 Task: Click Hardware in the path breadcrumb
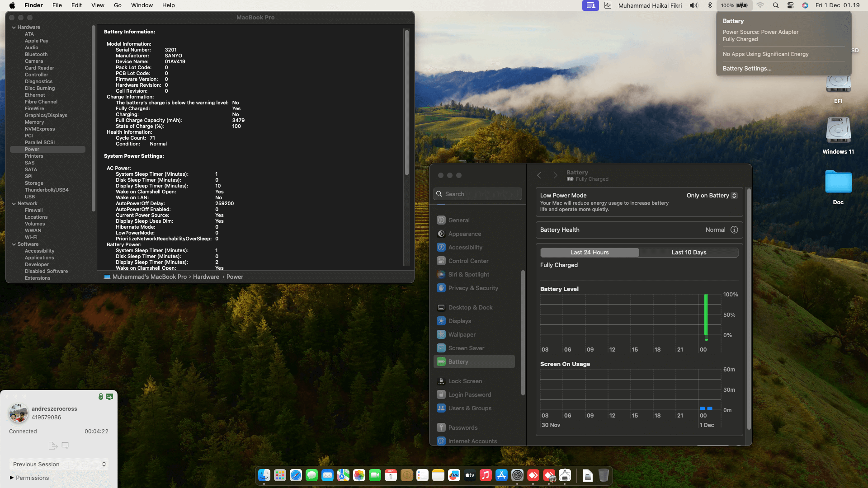point(206,277)
